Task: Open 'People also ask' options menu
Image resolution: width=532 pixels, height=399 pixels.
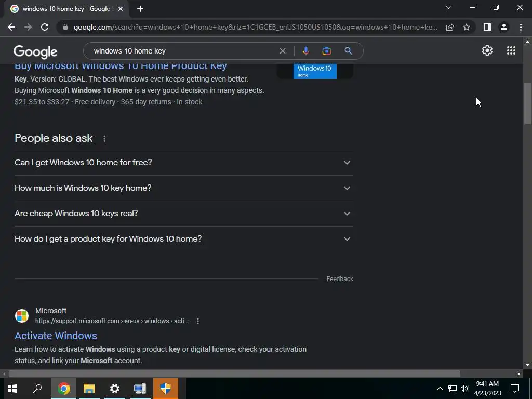Action: click(104, 138)
